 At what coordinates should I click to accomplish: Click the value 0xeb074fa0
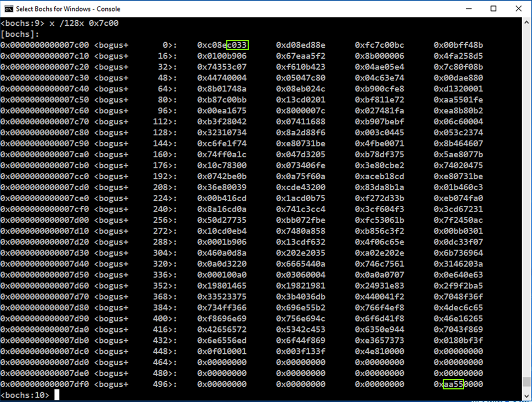click(458, 198)
